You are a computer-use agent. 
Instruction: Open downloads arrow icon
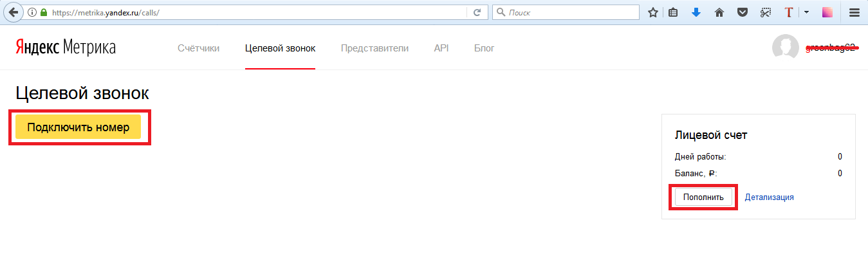696,12
